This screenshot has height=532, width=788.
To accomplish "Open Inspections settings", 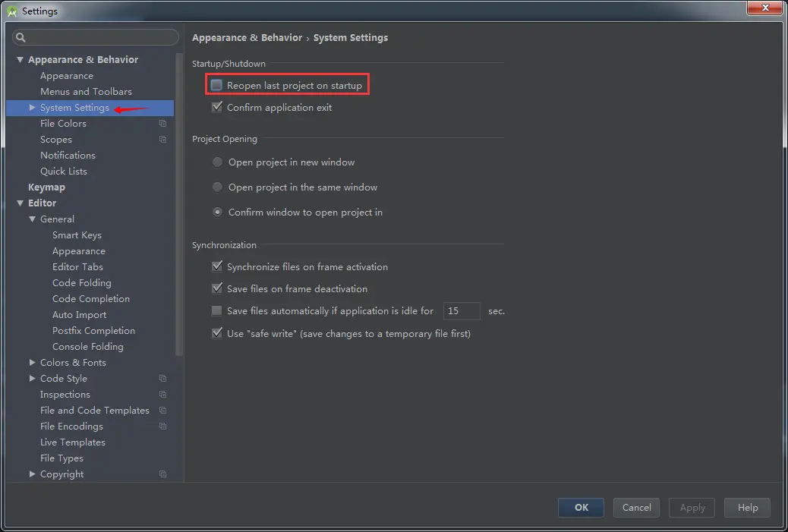I will [65, 395].
